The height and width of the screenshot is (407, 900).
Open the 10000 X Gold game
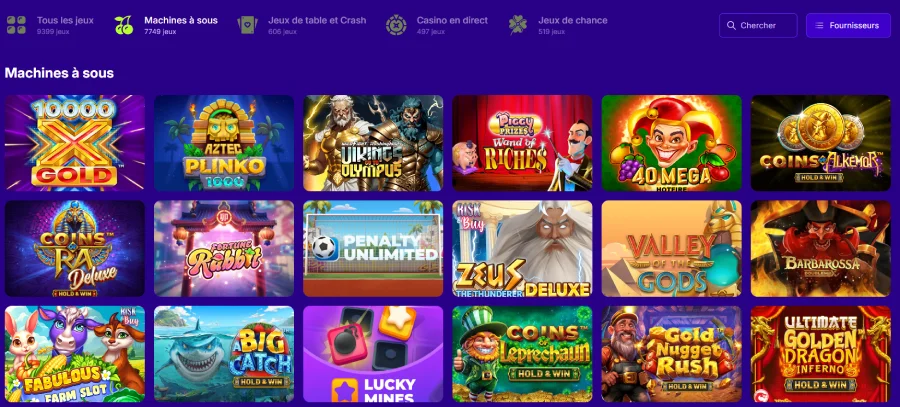point(75,143)
